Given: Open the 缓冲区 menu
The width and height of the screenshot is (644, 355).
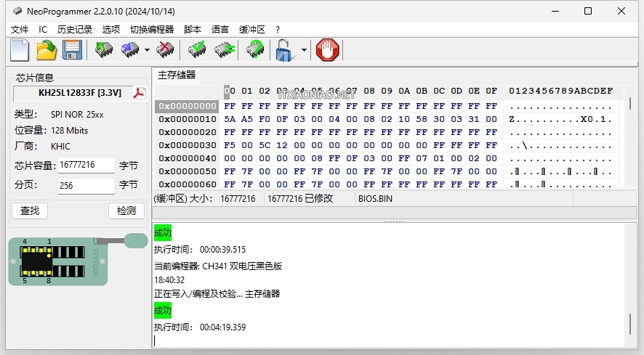Looking at the screenshot, I should coord(252,30).
